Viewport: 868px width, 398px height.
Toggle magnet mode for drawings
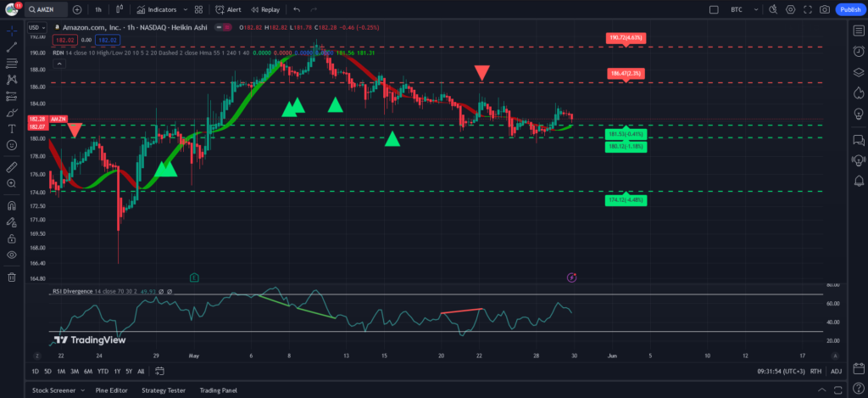(x=12, y=205)
